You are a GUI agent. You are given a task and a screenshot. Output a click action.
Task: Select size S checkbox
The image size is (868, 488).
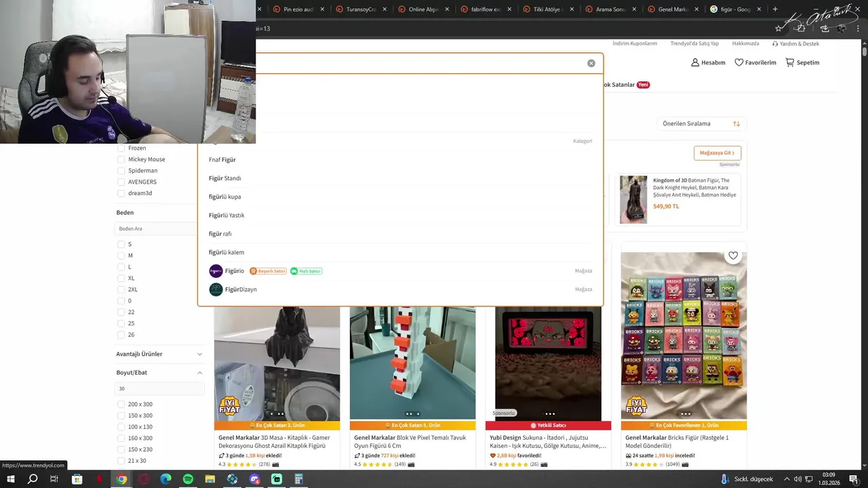[121, 244]
